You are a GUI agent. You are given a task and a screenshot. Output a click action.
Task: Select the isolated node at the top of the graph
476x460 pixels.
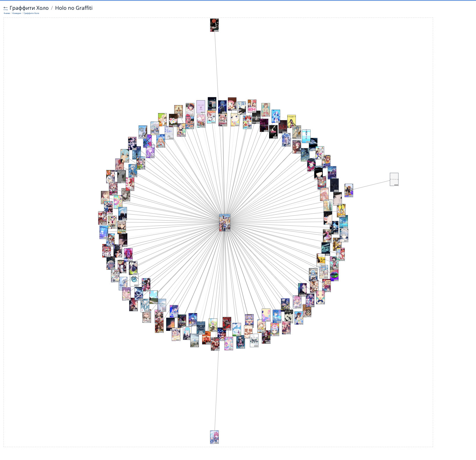click(x=214, y=25)
